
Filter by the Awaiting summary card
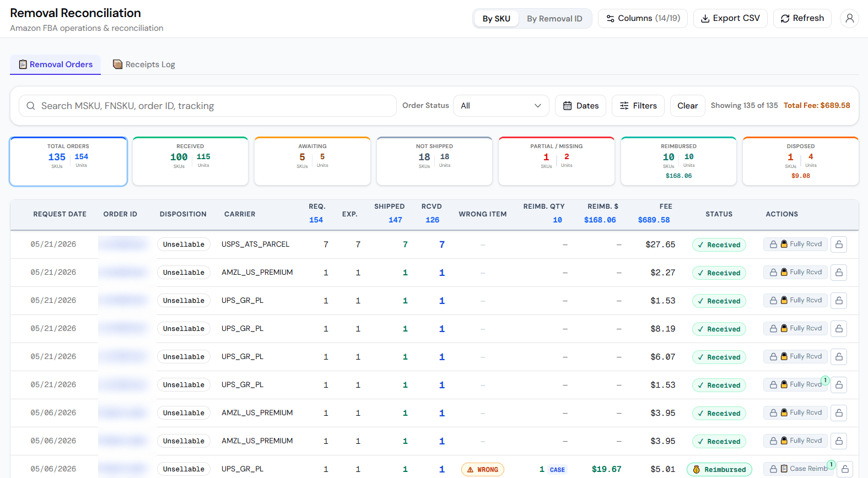(312, 161)
